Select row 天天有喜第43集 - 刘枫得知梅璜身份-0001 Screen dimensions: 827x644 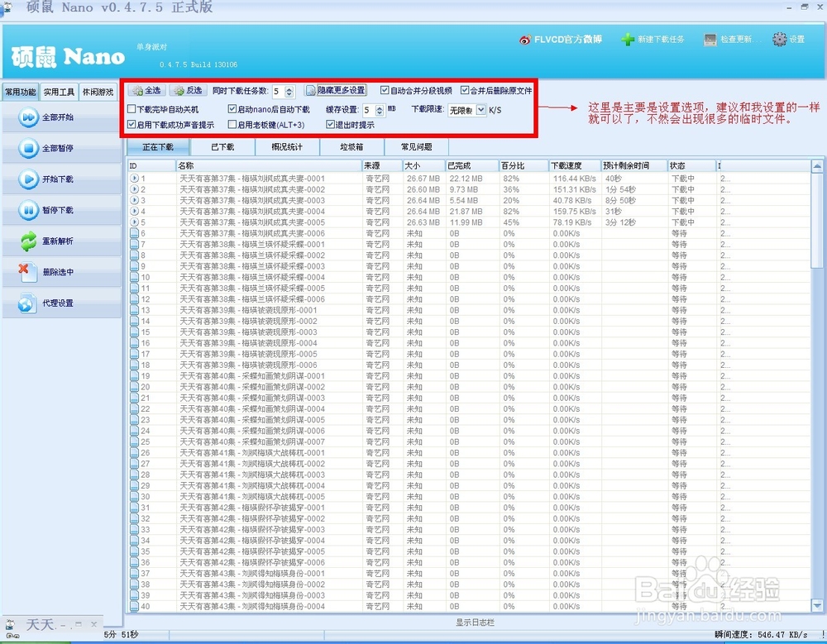point(468,574)
